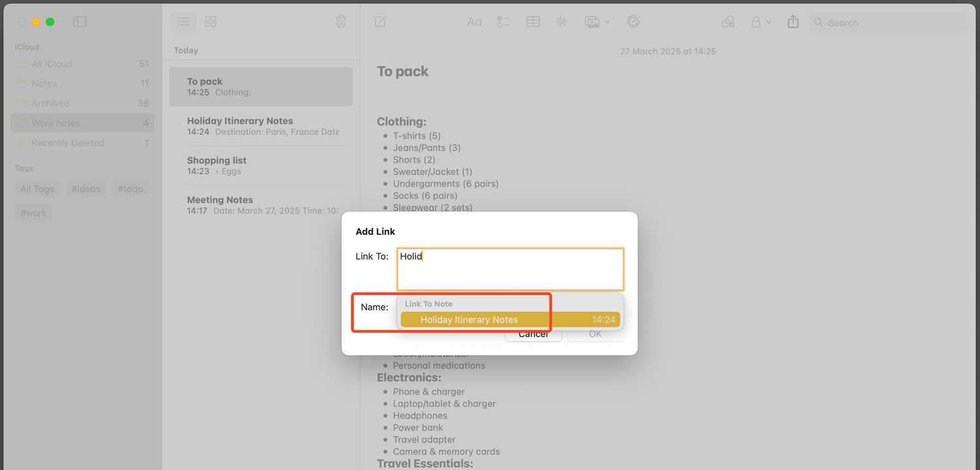
Task: Select the #ideas tag
Action: 86,189
